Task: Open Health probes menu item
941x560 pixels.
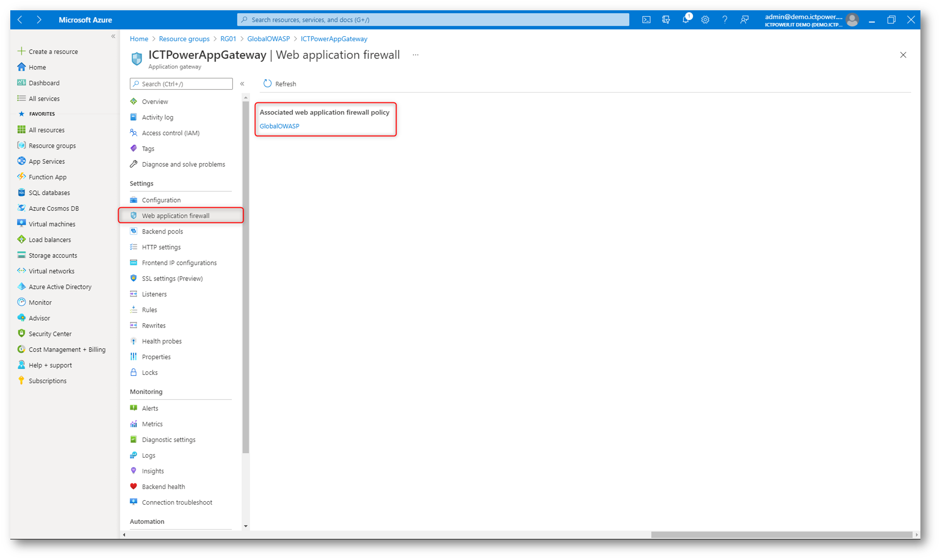Action: [162, 341]
